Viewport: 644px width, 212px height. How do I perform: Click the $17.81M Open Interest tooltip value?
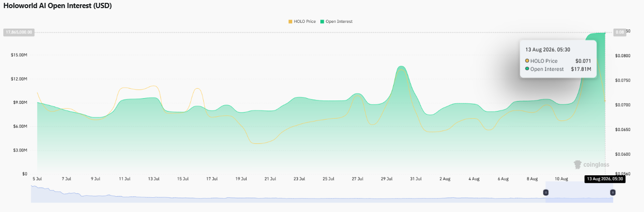(x=581, y=69)
